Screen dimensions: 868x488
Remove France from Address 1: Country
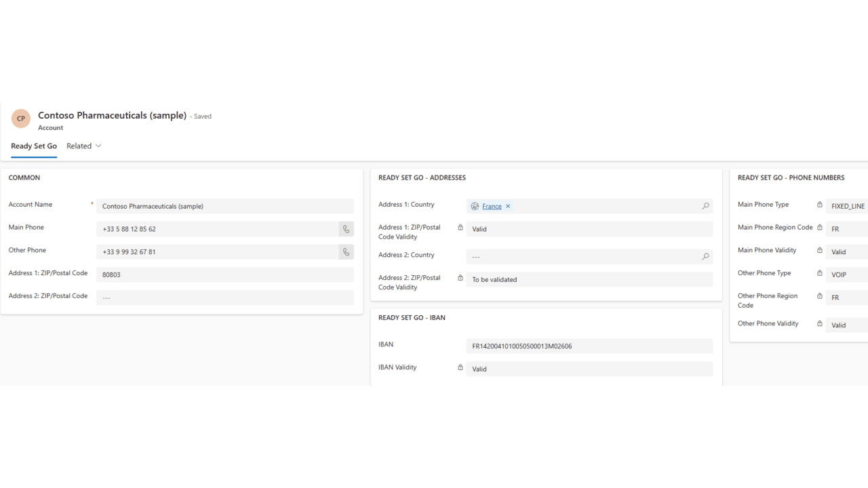[x=508, y=206]
